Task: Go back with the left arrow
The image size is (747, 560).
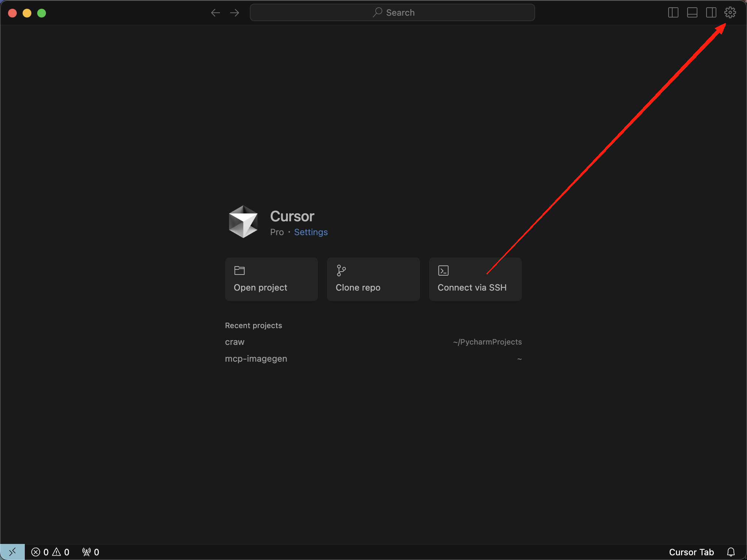Action: [216, 13]
